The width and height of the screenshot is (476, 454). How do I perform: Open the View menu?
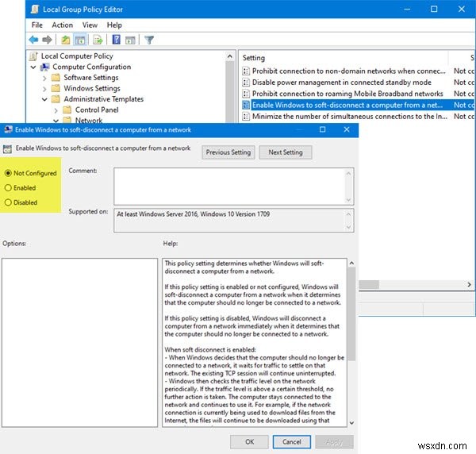[x=90, y=25]
